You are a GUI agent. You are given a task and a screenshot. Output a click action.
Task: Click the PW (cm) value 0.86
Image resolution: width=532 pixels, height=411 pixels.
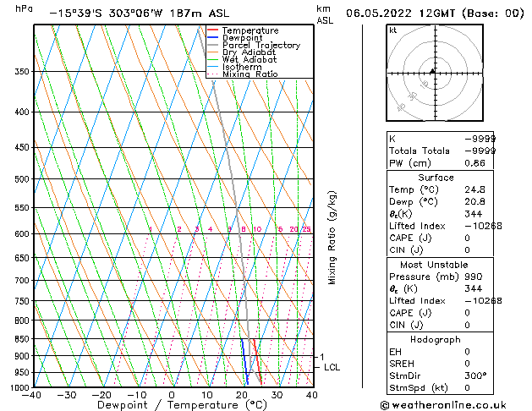(474, 163)
